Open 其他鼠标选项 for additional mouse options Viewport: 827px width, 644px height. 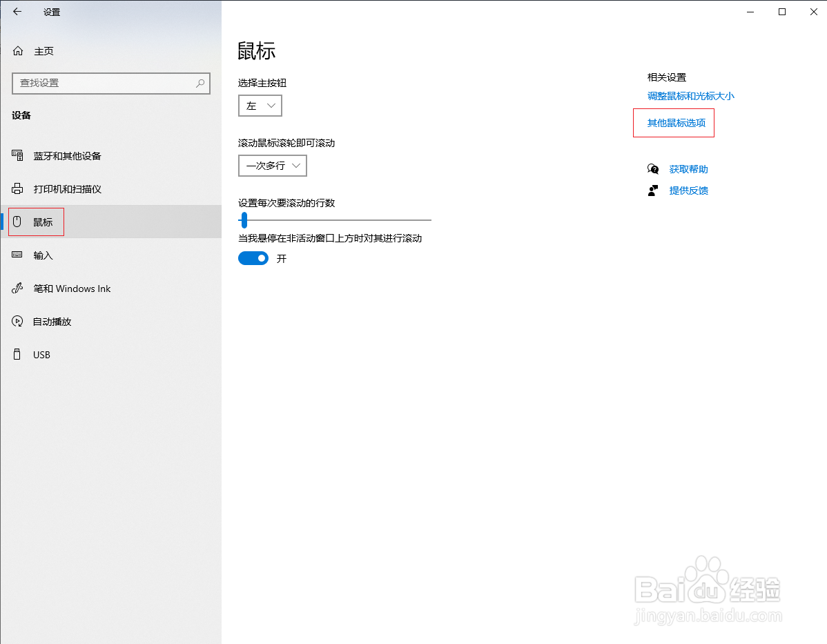pyautogui.click(x=673, y=123)
